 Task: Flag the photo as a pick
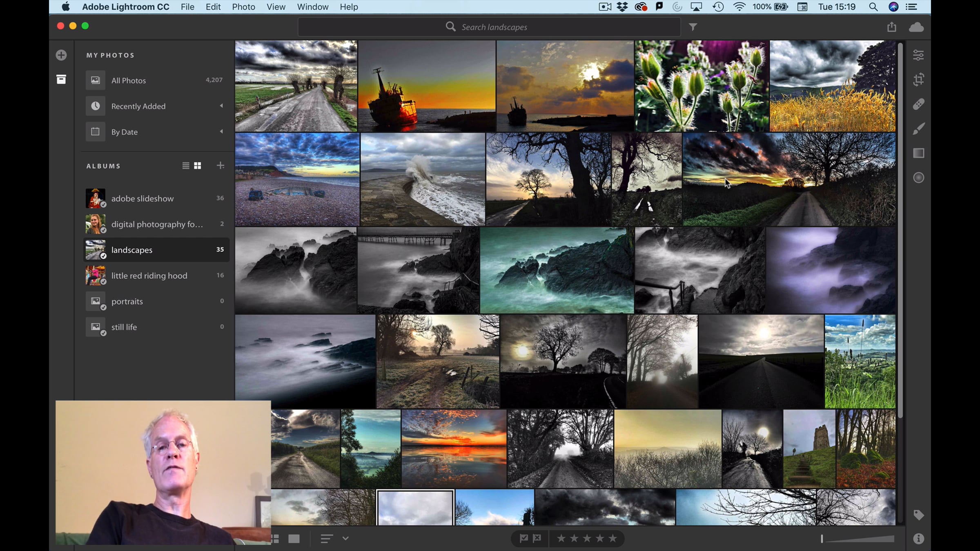pos(523,538)
